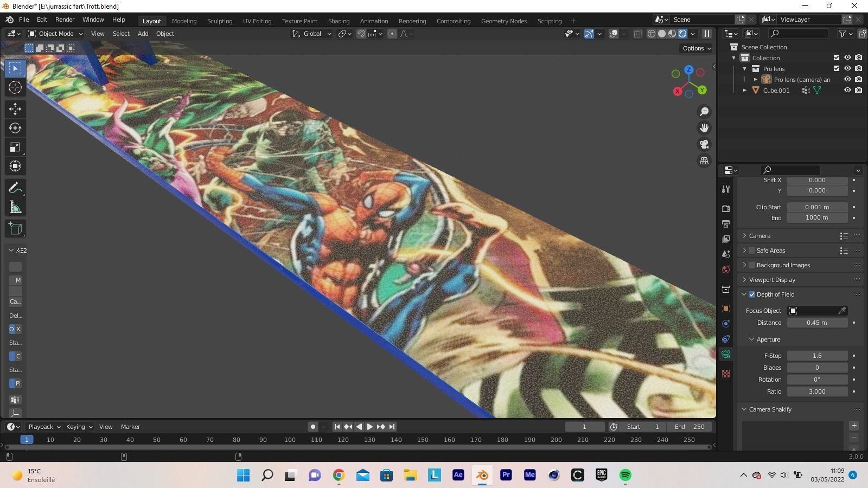Collapse the Camera Shakify panel
868x488 pixels.
pyautogui.click(x=770, y=409)
